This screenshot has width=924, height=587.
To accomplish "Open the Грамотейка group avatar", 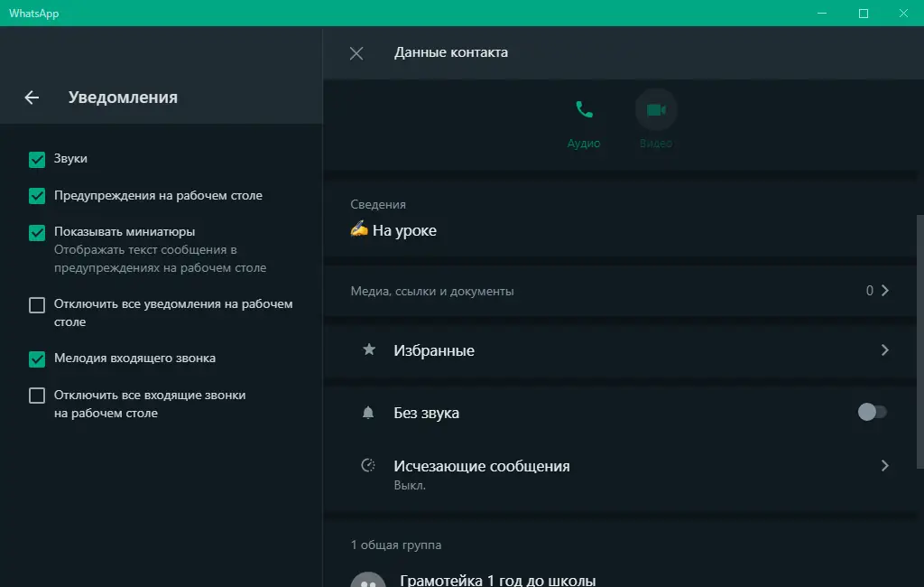I will tap(368, 580).
